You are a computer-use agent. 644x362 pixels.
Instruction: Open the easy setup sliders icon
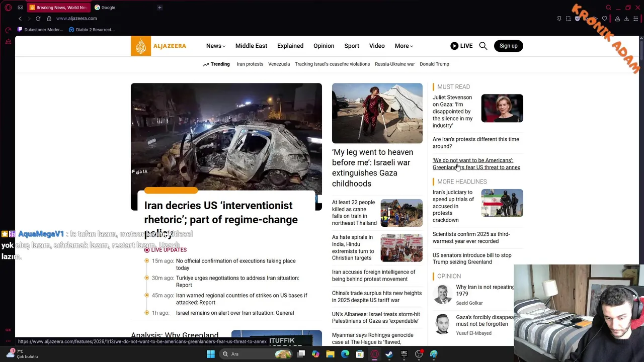coord(636,19)
